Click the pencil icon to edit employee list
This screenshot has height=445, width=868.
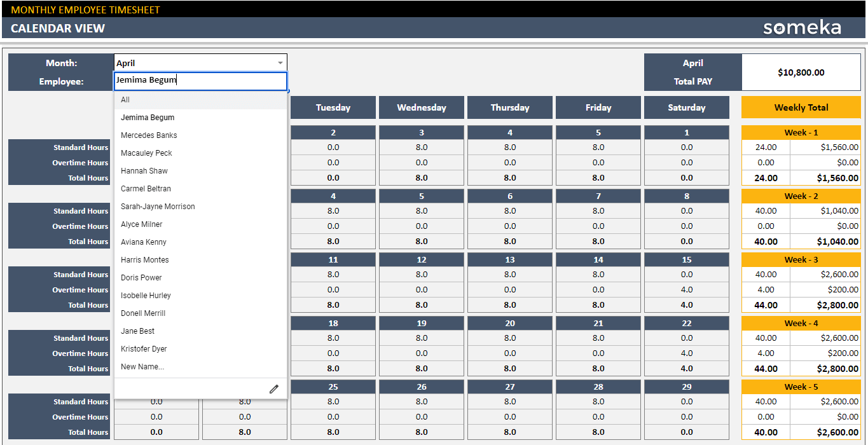coord(274,388)
